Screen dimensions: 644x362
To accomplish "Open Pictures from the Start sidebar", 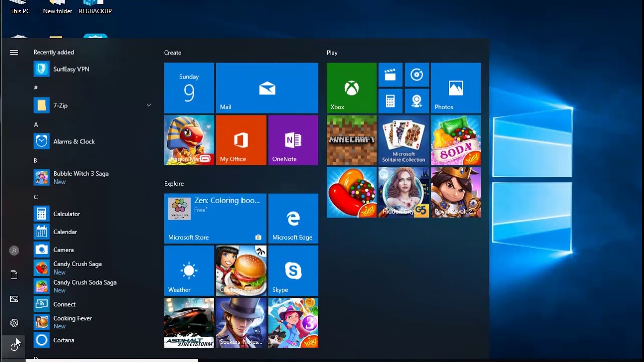I will point(14,299).
